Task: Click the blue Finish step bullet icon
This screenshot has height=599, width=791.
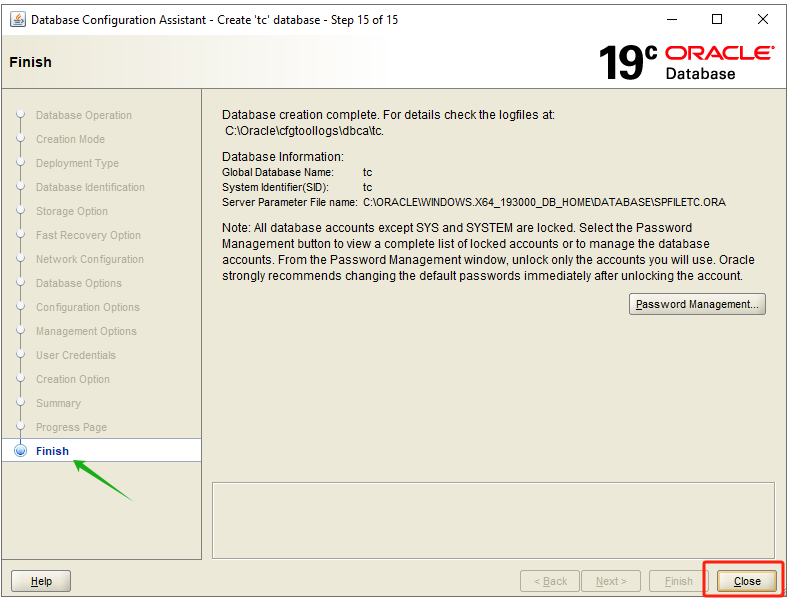Action: pos(20,451)
